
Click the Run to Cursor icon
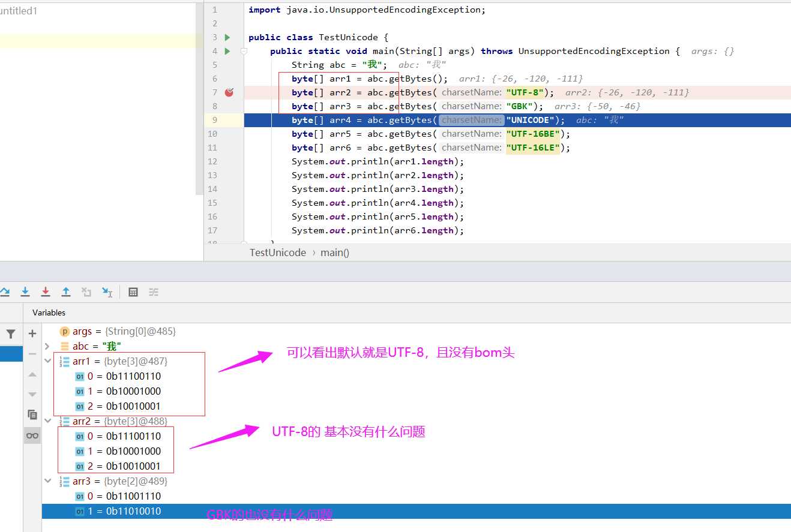pyautogui.click(x=107, y=292)
